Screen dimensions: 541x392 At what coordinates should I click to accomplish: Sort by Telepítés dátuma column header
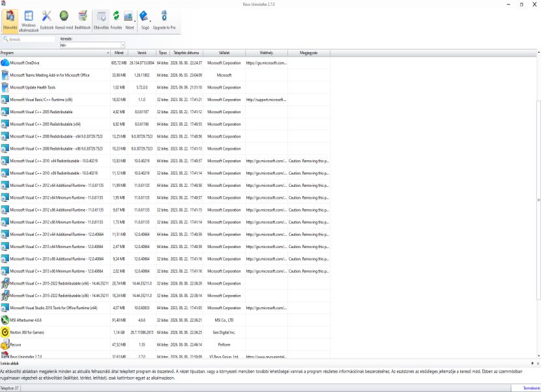[186, 53]
